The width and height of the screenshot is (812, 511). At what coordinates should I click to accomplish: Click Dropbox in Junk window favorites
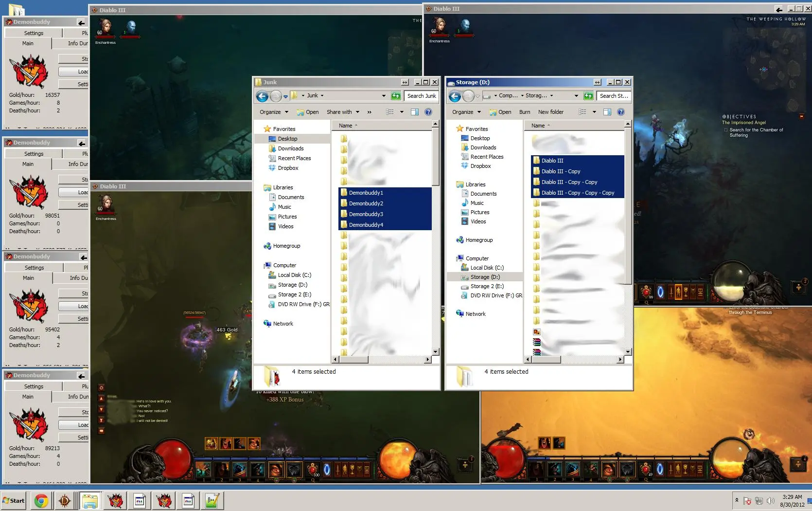point(288,168)
